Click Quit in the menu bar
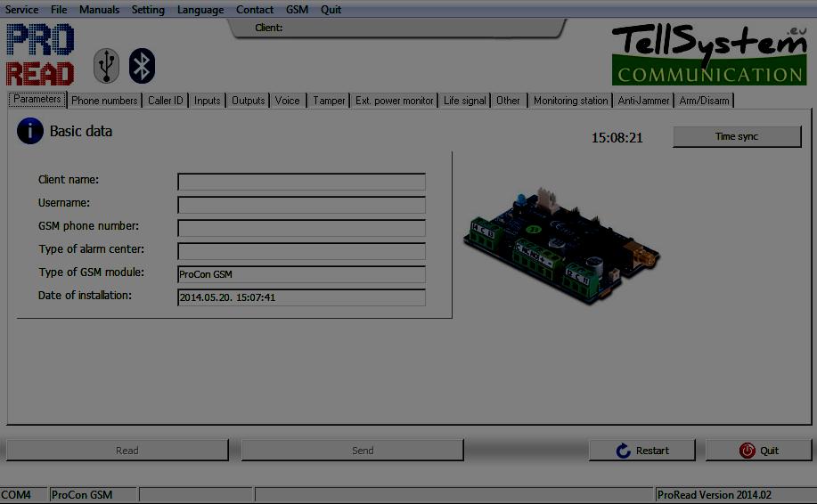Viewport: 817px width, 504px height. click(331, 10)
